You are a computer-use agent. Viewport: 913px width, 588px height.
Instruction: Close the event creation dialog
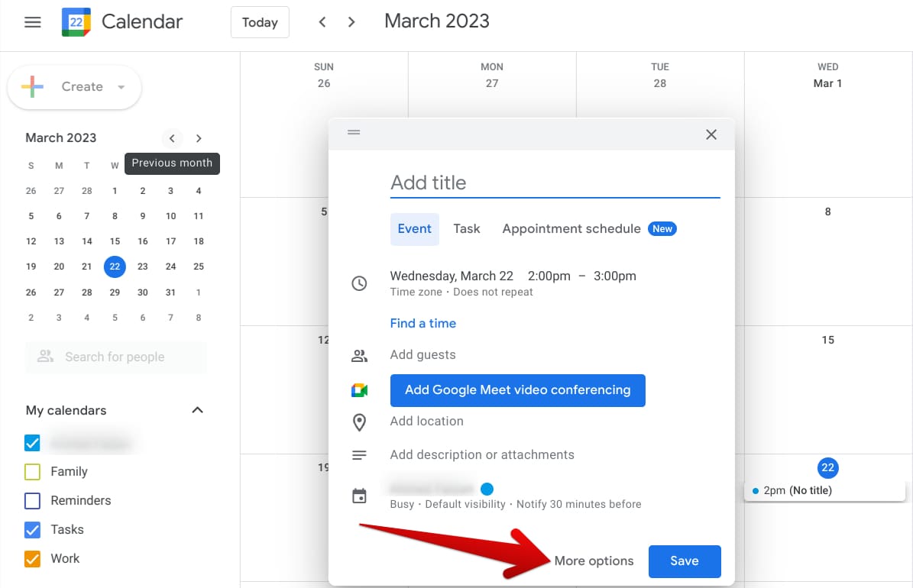point(711,134)
